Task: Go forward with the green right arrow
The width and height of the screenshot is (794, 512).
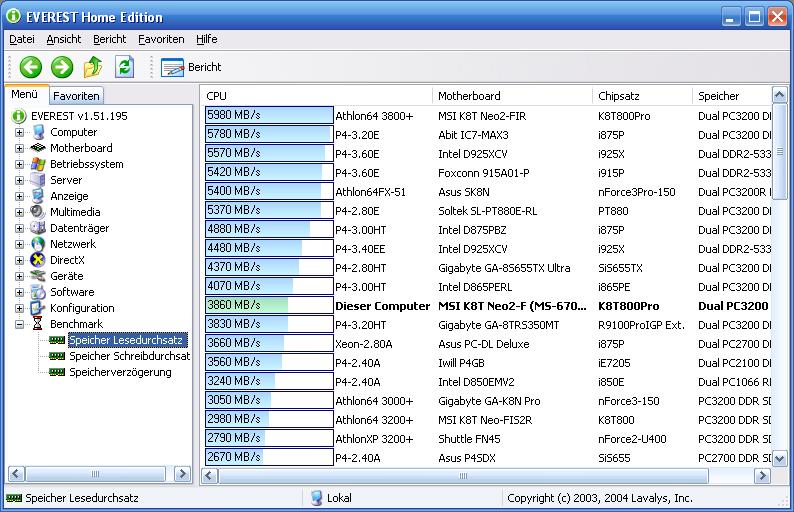Action: coord(62,67)
